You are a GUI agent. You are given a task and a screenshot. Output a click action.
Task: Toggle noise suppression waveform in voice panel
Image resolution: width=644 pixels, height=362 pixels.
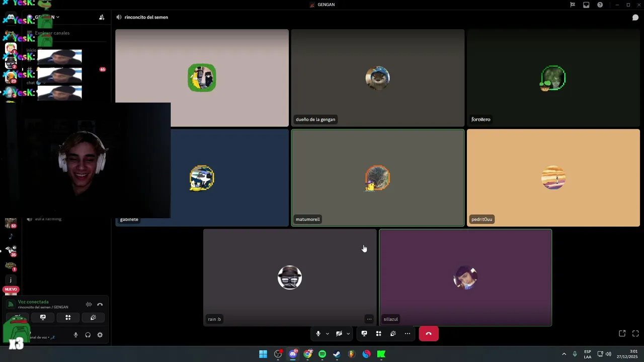[x=89, y=304]
